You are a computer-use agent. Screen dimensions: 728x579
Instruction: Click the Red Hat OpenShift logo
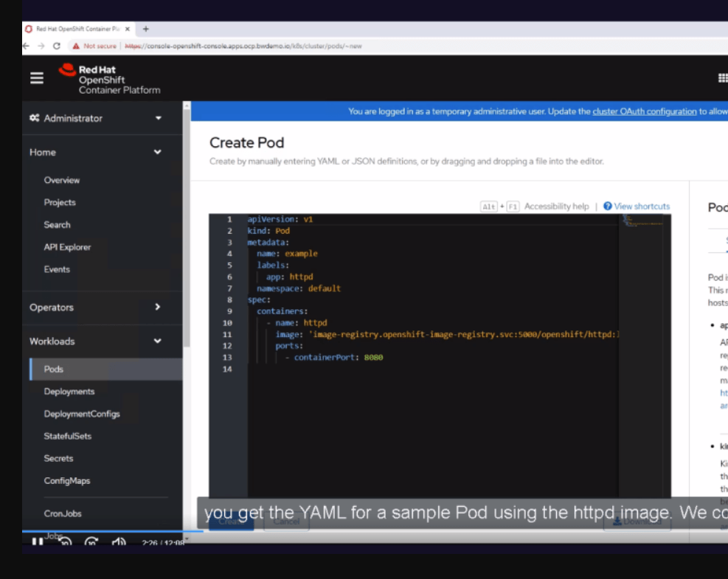110,79
